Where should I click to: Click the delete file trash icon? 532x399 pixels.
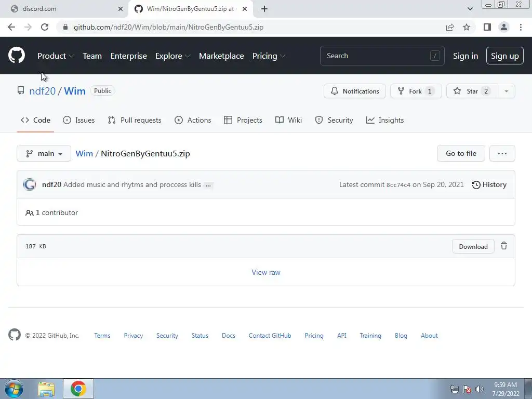[504, 246]
